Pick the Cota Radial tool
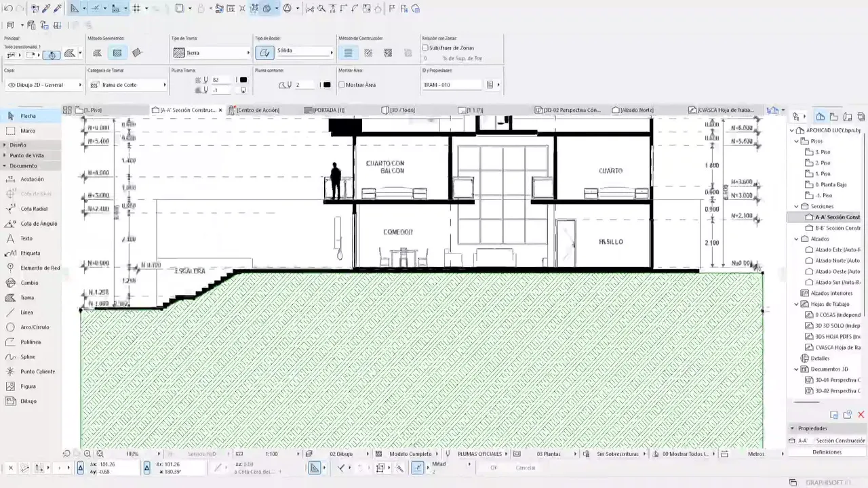The image size is (868, 488). pos(31,209)
